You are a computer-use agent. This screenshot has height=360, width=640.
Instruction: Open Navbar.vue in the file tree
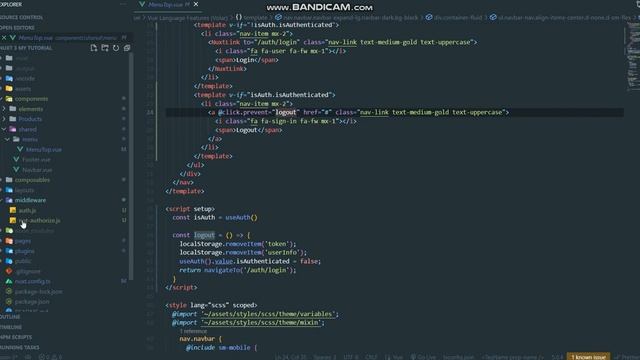coord(37,170)
